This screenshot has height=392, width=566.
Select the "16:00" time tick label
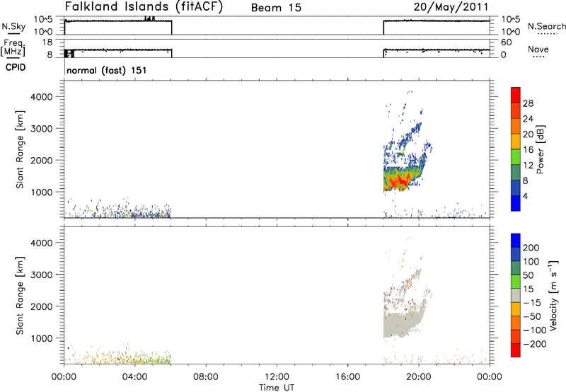click(x=347, y=377)
